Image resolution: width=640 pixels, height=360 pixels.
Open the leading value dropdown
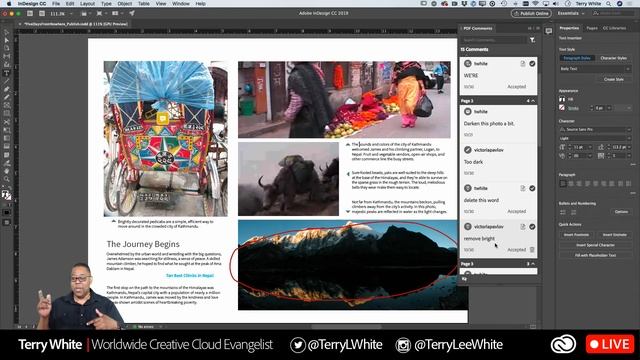tap(629, 147)
